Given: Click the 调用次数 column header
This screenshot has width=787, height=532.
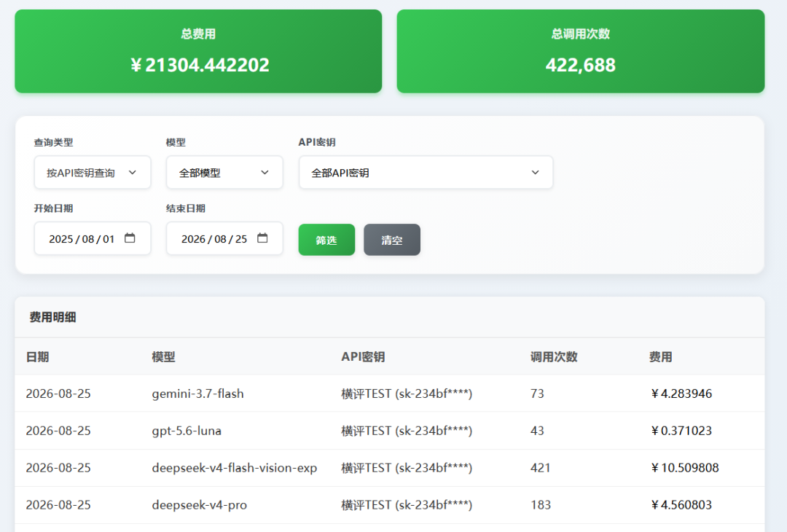Looking at the screenshot, I should [554, 357].
